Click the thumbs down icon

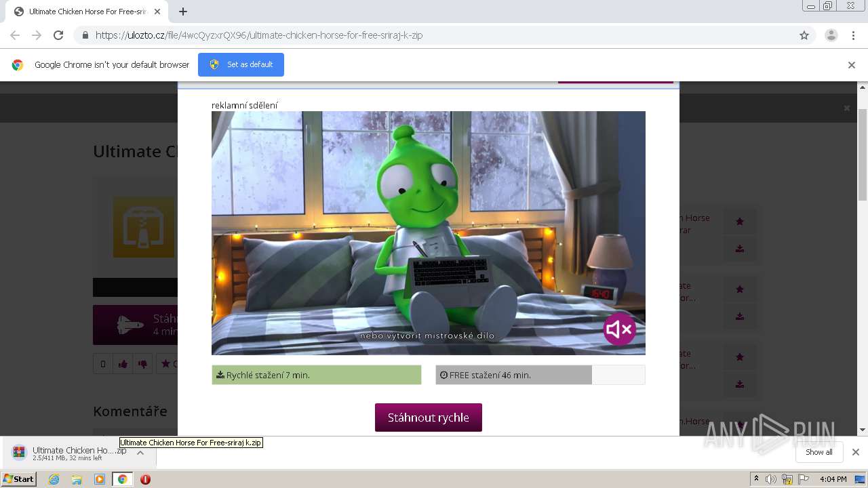[142, 364]
